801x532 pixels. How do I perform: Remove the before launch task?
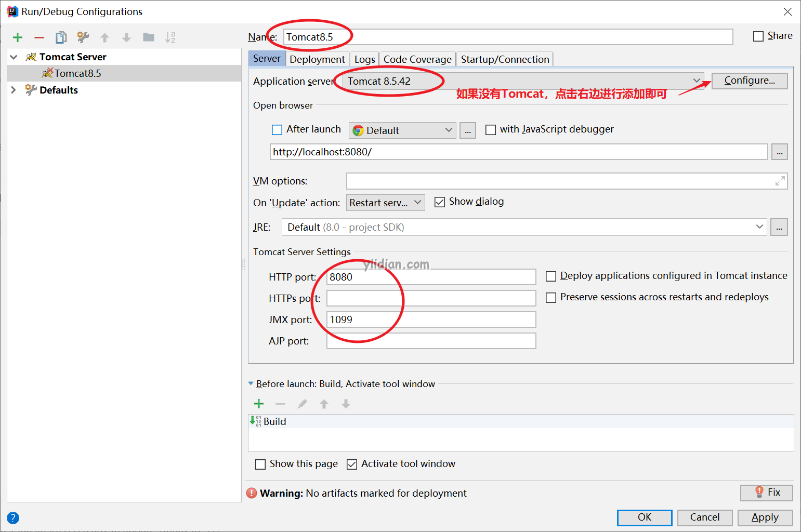[281, 404]
